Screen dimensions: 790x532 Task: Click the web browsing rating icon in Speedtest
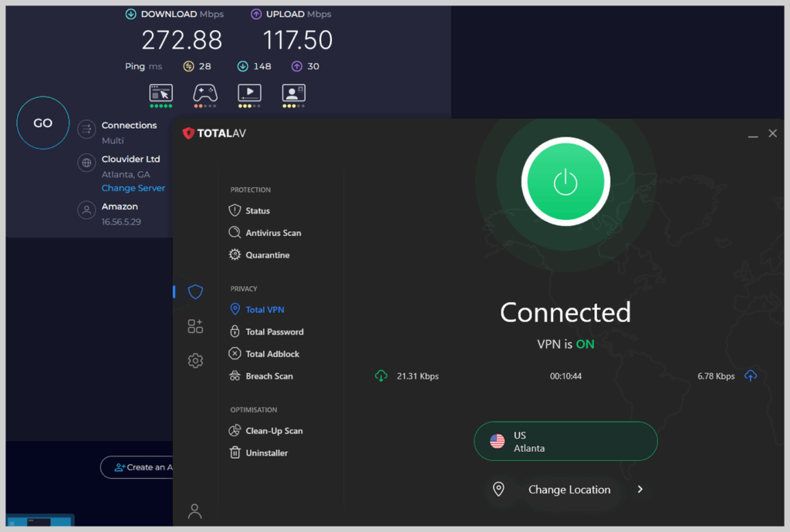coord(161,96)
